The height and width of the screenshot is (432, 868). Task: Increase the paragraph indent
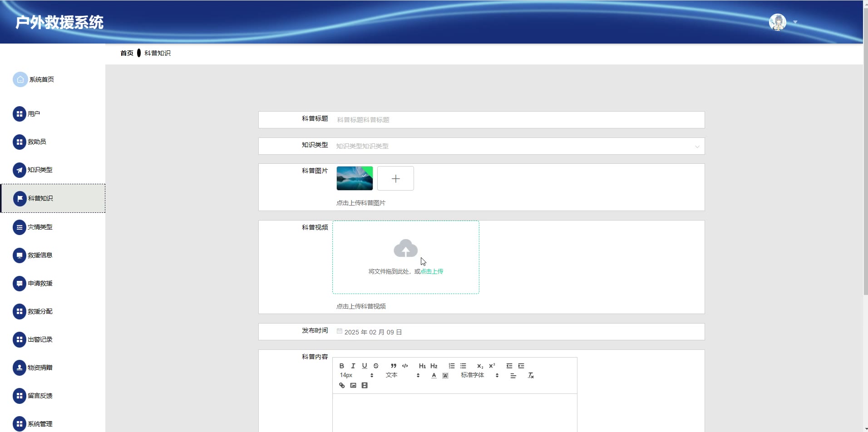pos(521,366)
